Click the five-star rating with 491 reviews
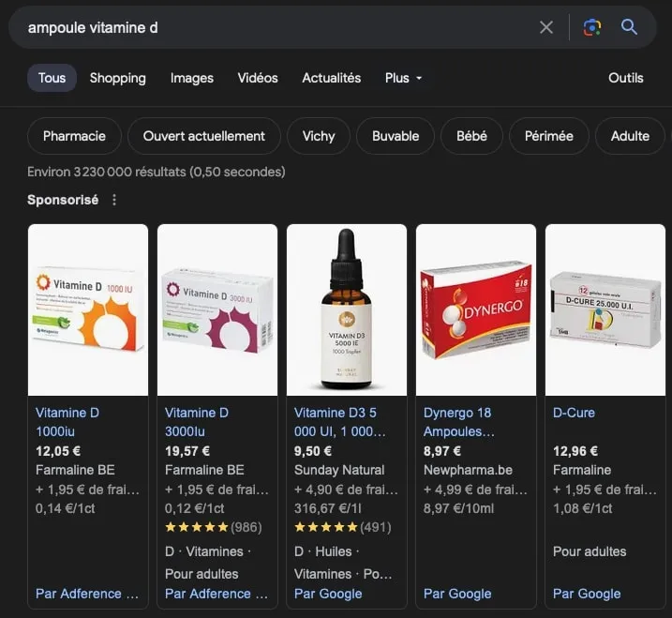Screen dimensions: 672x618 (342, 527)
